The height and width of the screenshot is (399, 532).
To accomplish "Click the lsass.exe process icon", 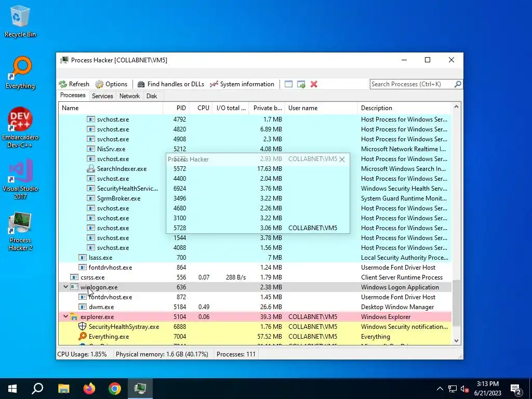I will (83, 258).
